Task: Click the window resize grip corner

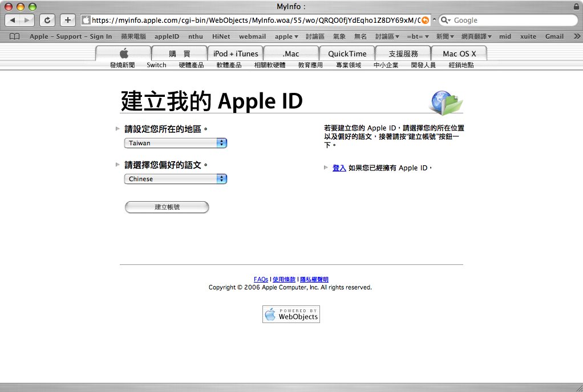Action: 578,387
